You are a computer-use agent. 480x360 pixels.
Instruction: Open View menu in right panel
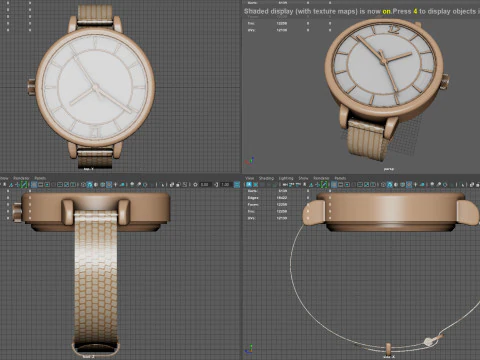point(250,178)
